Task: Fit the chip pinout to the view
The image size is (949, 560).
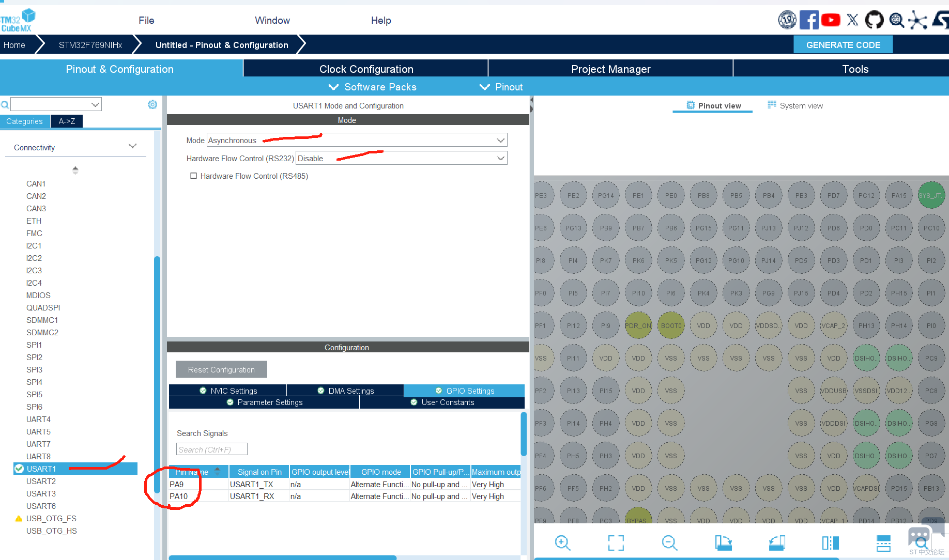Action: (616, 542)
